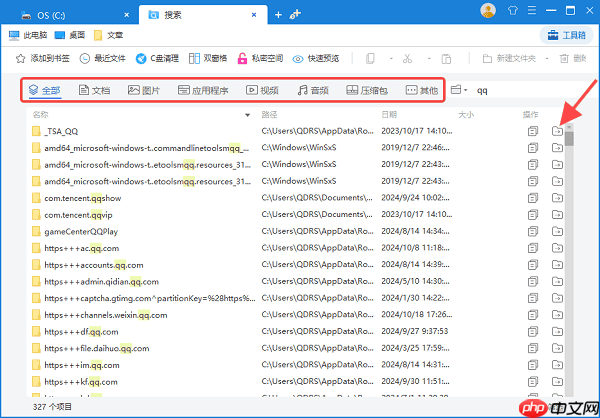Copy path icon for https+++df.qq.com row
600x418 pixels.
pyautogui.click(x=533, y=331)
